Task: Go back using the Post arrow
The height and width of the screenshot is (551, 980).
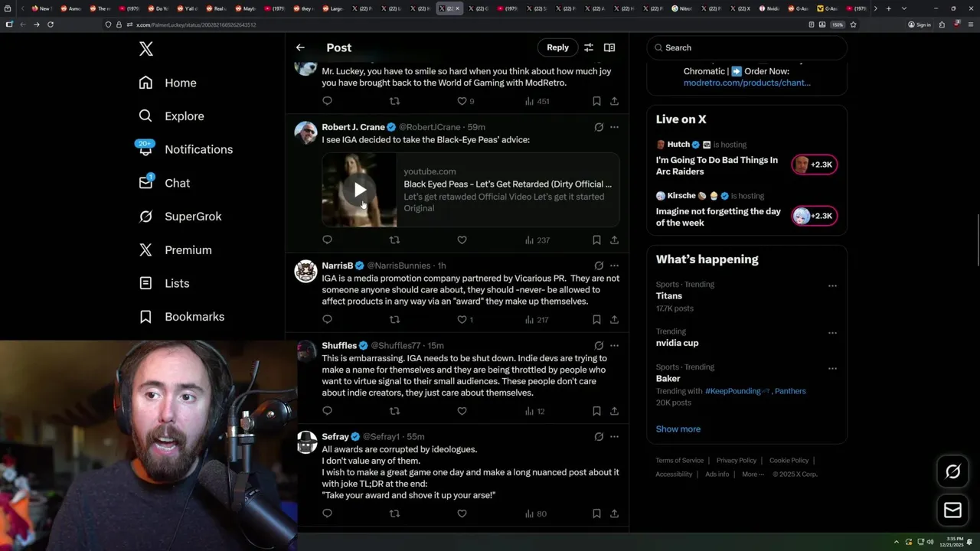Action: (x=300, y=47)
